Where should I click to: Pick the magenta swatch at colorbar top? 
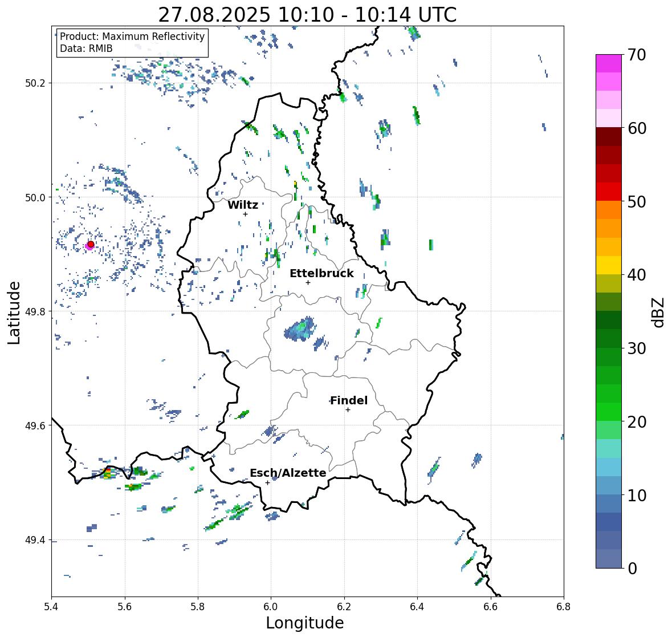tap(609, 63)
